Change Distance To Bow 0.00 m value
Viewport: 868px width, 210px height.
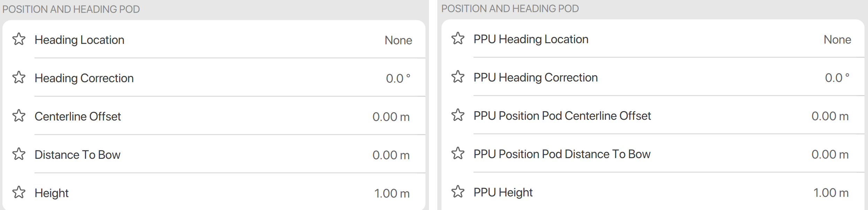pos(391,155)
